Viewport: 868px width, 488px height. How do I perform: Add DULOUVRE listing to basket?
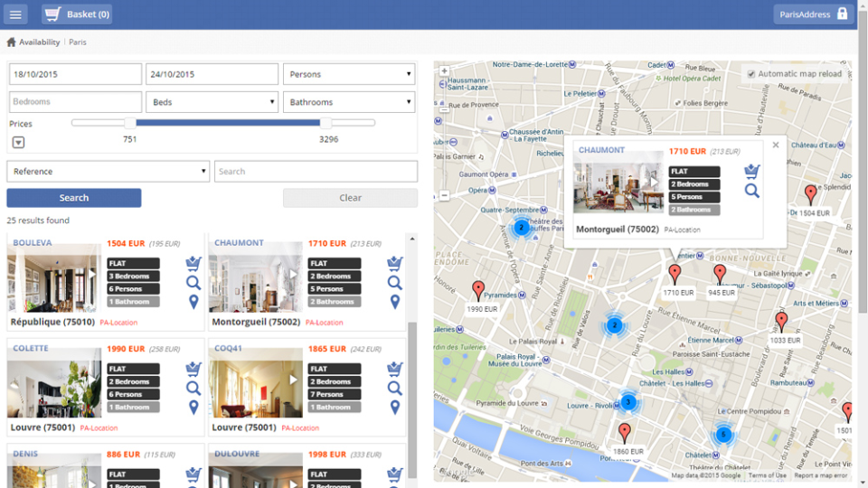point(395,474)
